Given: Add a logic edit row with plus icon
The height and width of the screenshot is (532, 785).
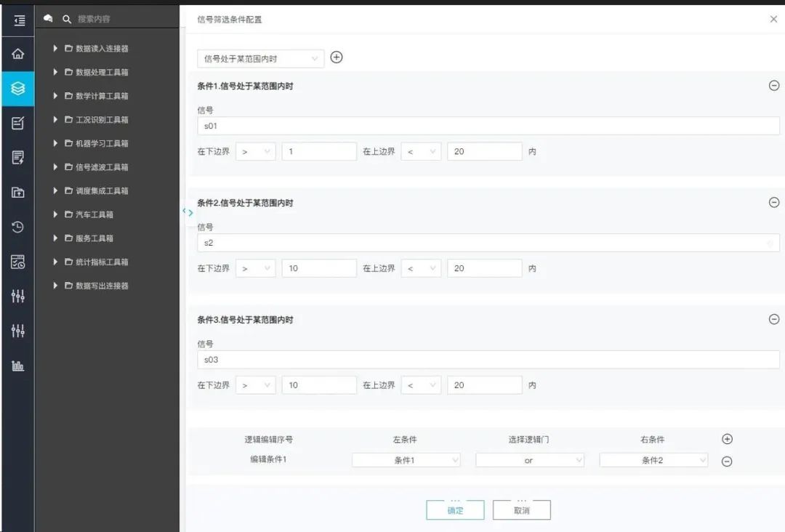Looking at the screenshot, I should 727,439.
